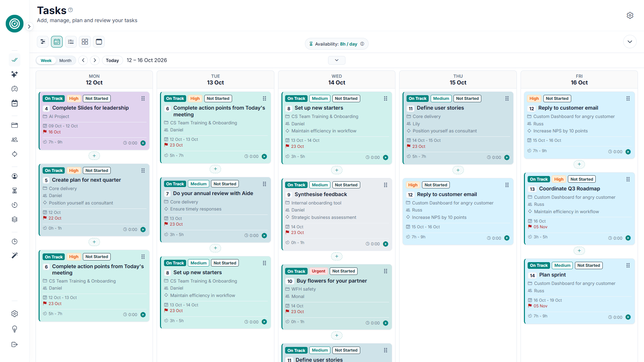Image resolution: width=644 pixels, height=362 pixels.
Task: Expand the top-right chevron panel button
Action: coord(630,42)
